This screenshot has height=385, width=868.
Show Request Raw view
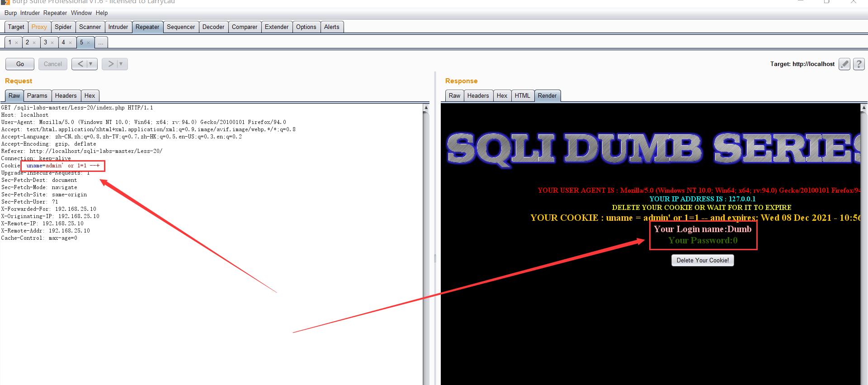click(x=14, y=96)
